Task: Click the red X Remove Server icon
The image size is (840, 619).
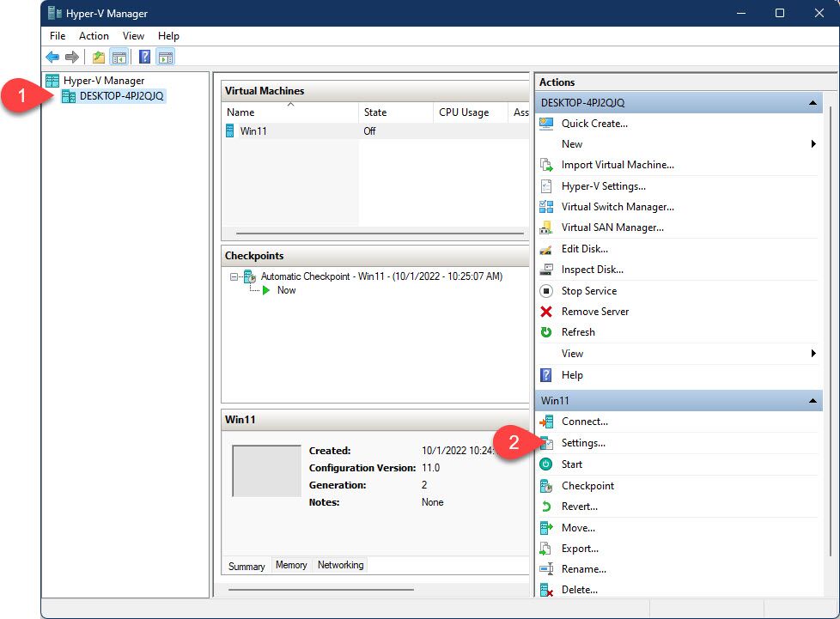Action: [546, 312]
